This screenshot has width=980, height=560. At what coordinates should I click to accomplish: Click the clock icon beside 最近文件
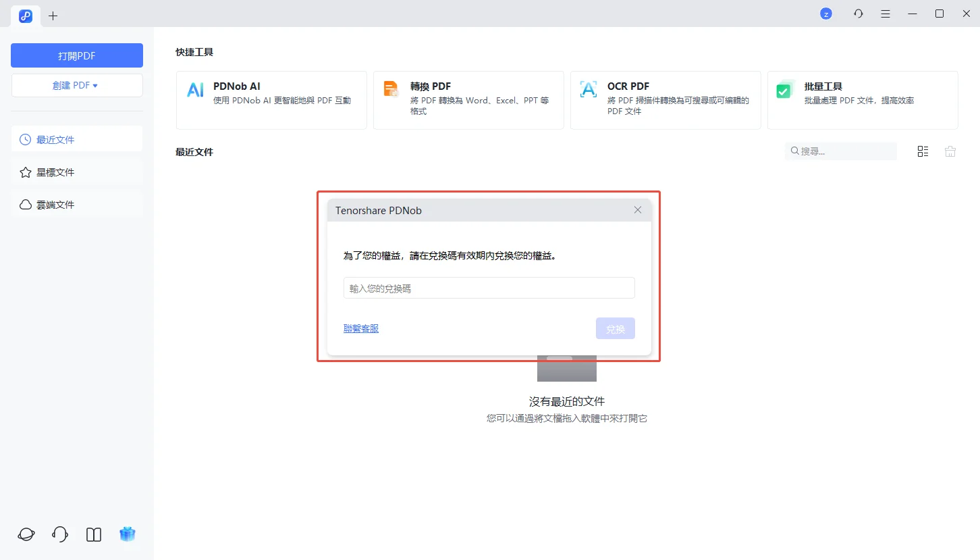tap(26, 140)
